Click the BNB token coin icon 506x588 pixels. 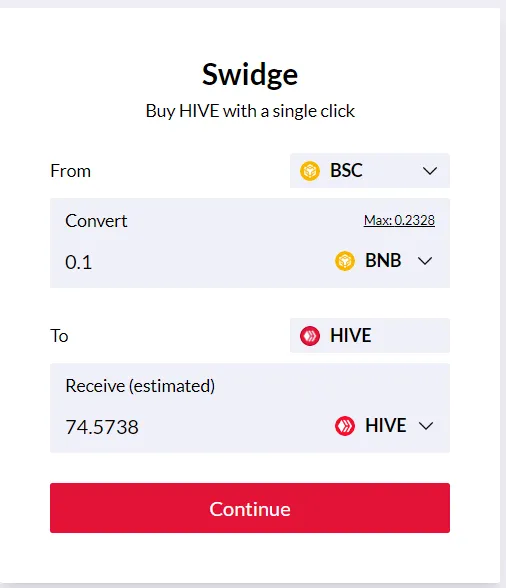click(345, 261)
